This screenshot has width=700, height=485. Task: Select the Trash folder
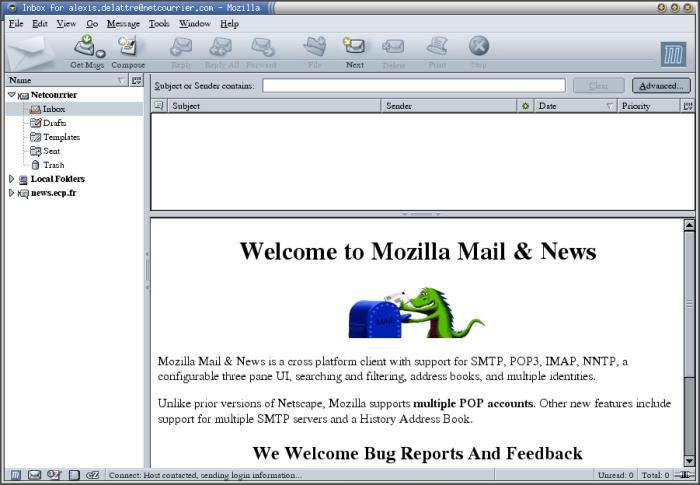[74, 165]
